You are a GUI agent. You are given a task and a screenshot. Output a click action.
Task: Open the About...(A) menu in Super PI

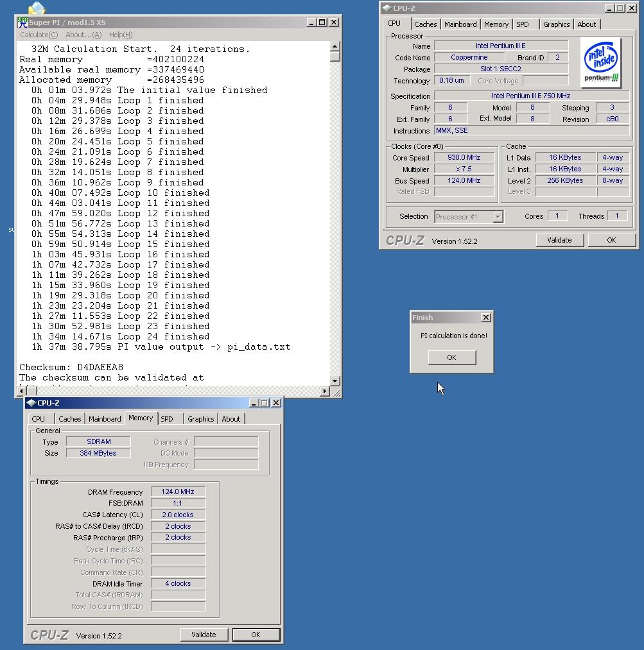83,35
